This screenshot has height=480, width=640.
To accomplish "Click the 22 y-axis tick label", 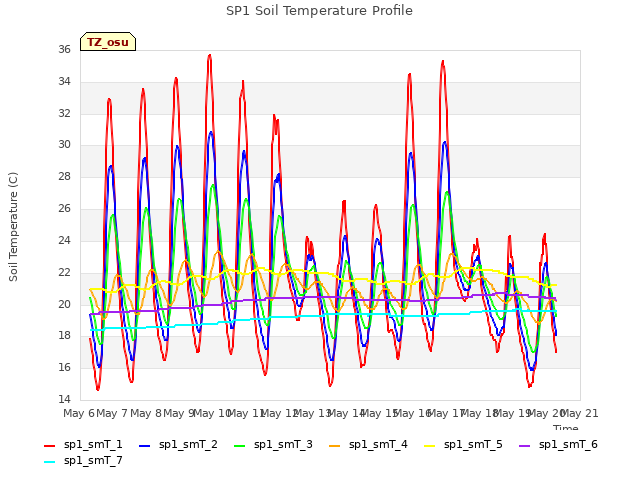I will coord(64,272).
